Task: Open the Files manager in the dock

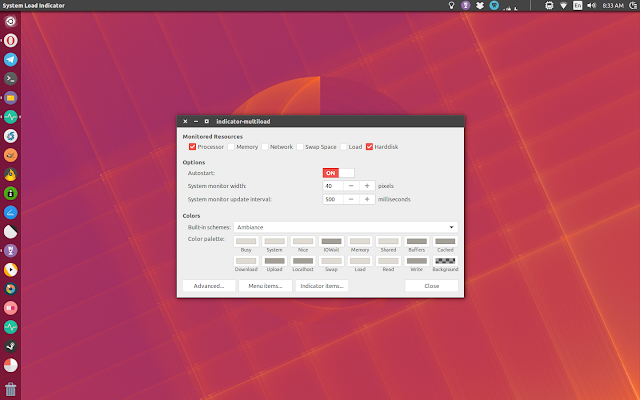Action: tap(11, 98)
